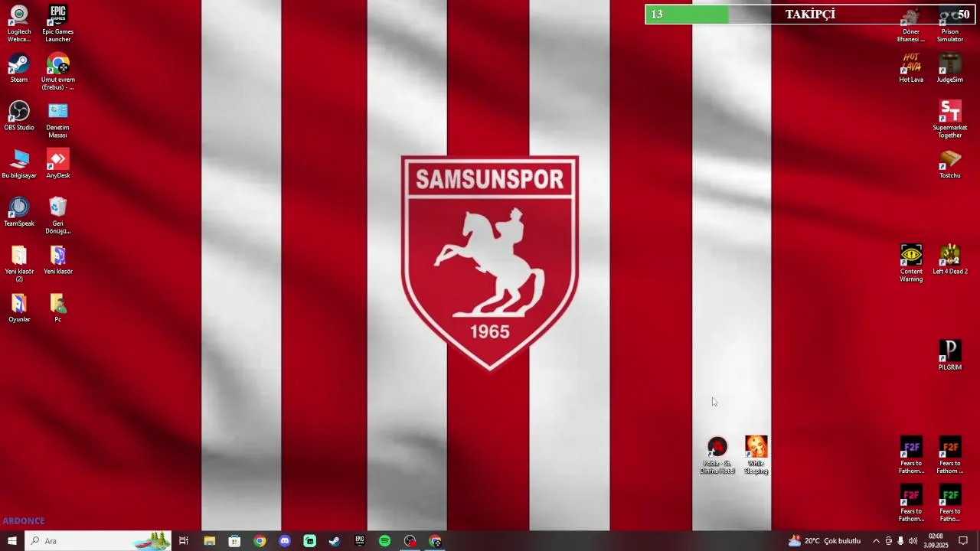Open the Windows Start menu
The image size is (980, 551).
(11, 541)
